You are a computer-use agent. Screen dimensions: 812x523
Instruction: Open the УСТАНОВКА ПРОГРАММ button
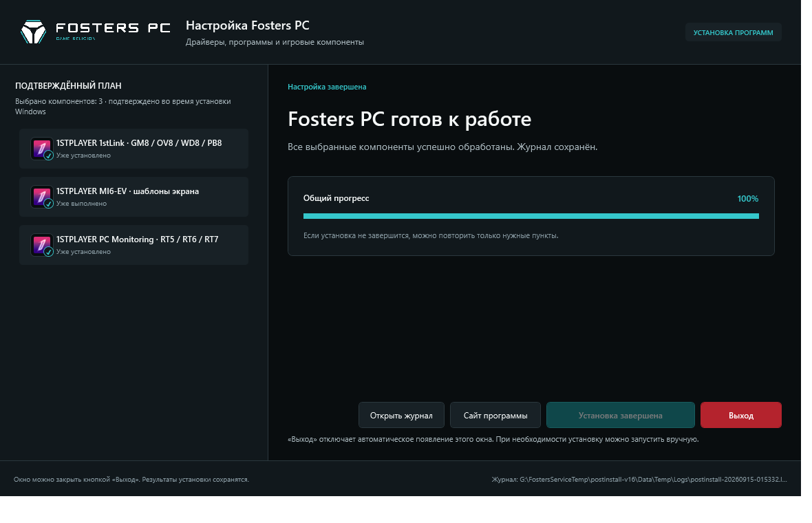733,32
